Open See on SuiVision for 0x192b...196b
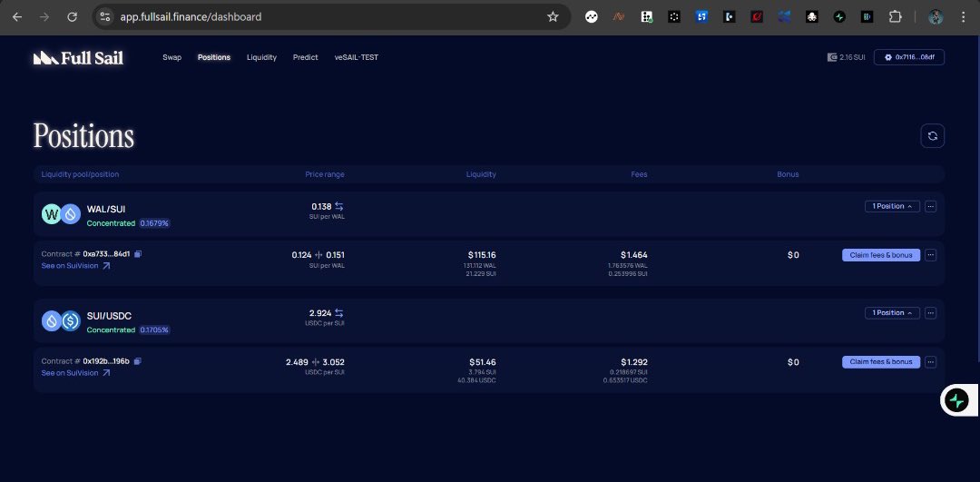The height and width of the screenshot is (482, 980). point(75,372)
